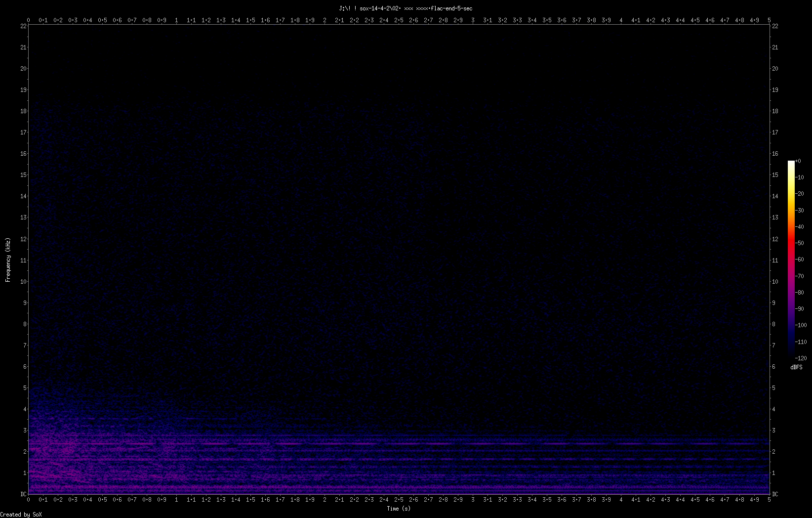Click "18" on the right frequency axis

[x=775, y=111]
